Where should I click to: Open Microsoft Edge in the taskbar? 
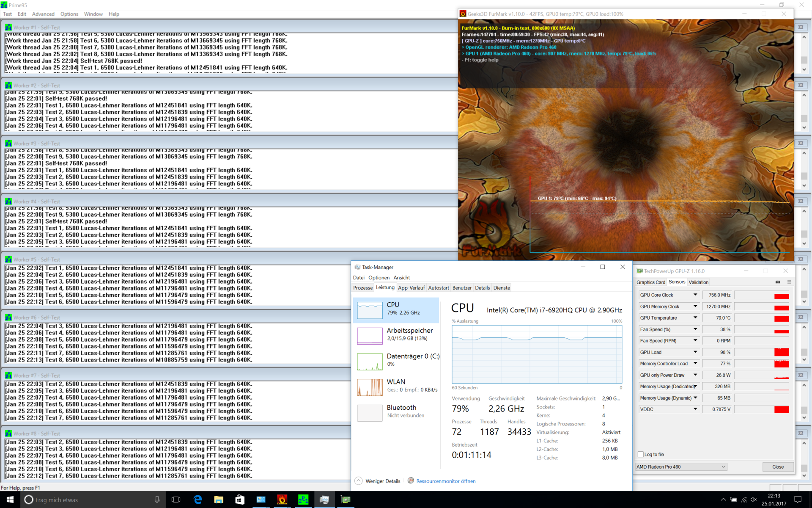198,500
